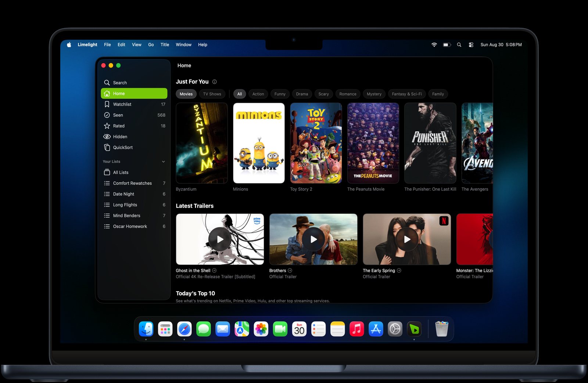Click the Seen checkmark circle icon
The image size is (588, 383).
point(107,115)
